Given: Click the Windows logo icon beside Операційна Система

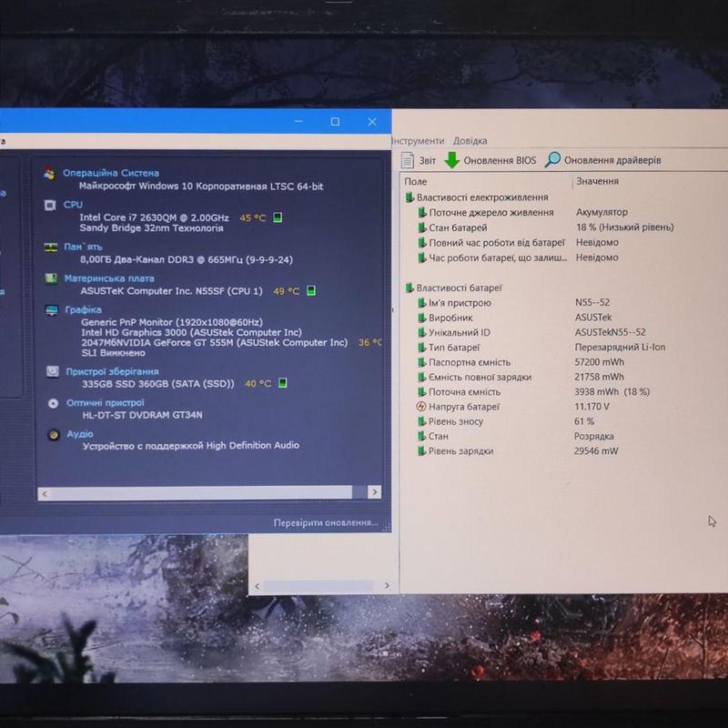Looking at the screenshot, I should (x=51, y=173).
